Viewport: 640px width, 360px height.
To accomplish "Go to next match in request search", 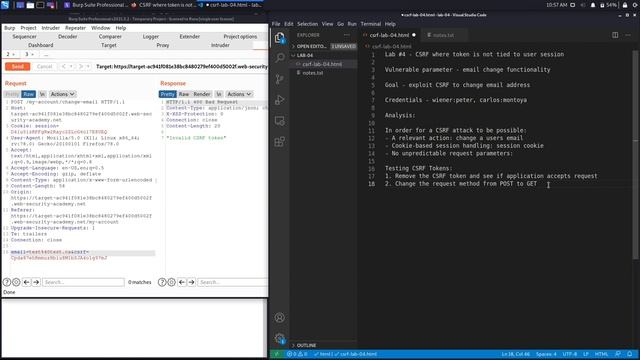I will 36,282.
